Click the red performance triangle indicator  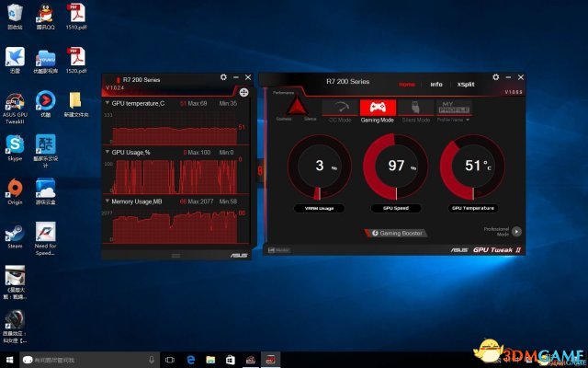point(297,106)
